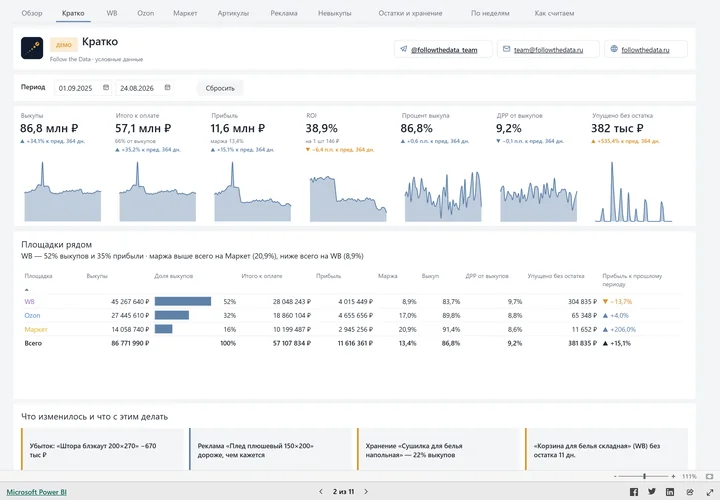Sort by the Доля выкупов column header
This screenshot has height=500, width=720.
(174, 276)
